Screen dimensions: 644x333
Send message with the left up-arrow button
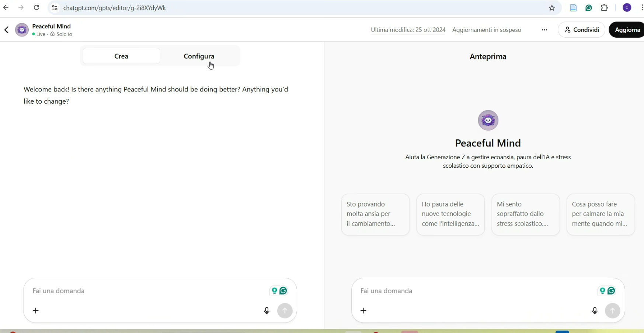285,311
